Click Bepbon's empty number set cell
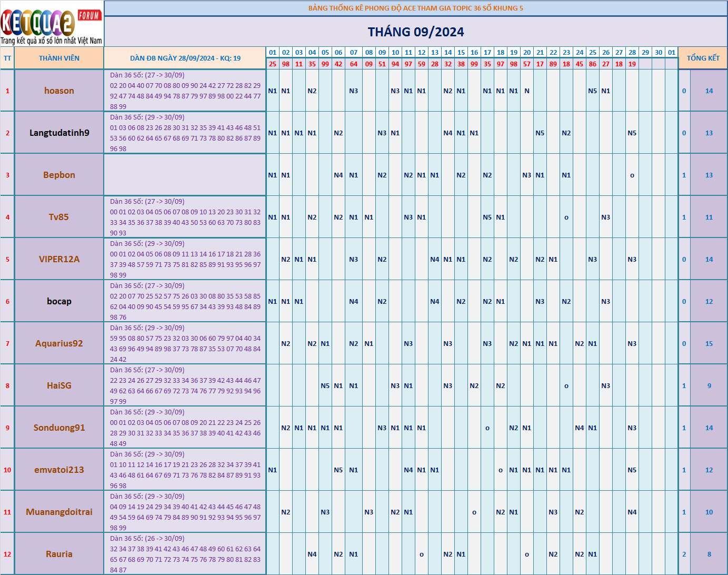This screenshot has width=728, height=575. (185, 175)
